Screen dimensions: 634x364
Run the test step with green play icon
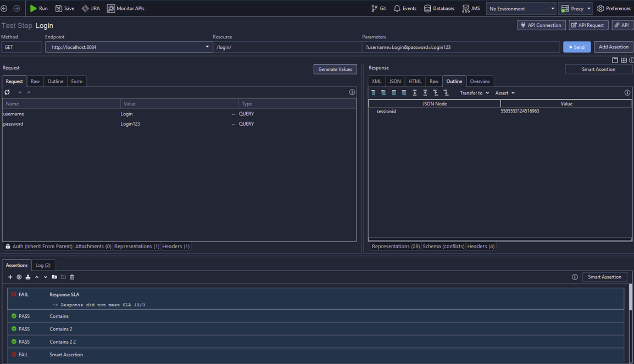[x=38, y=8]
